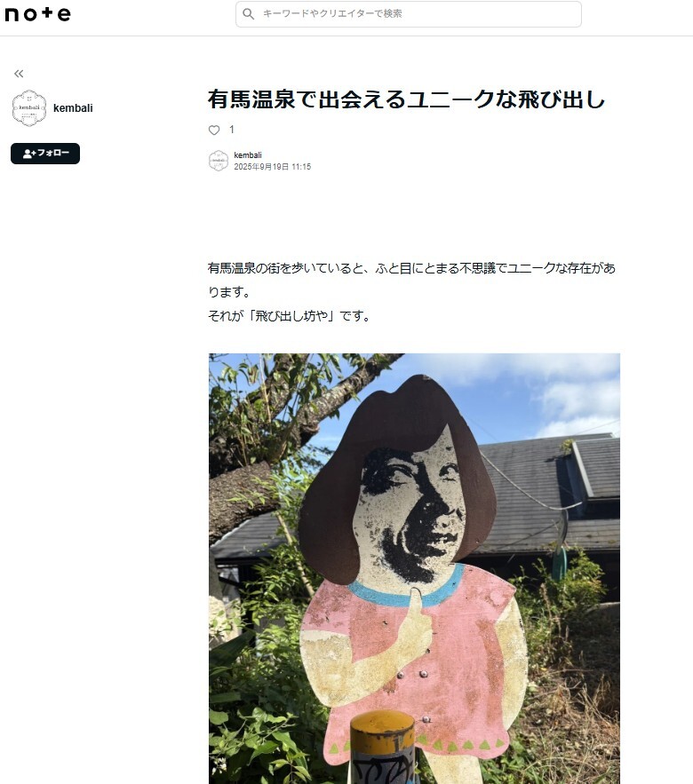Collapse the sidebar with double chevron
693x784 pixels.
[19, 74]
